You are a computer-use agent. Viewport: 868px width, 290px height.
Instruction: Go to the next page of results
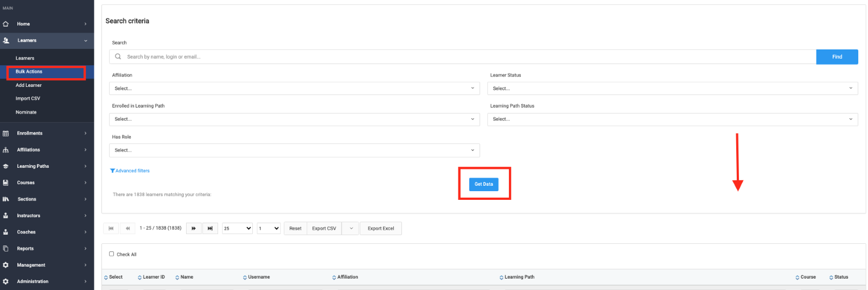coord(194,229)
